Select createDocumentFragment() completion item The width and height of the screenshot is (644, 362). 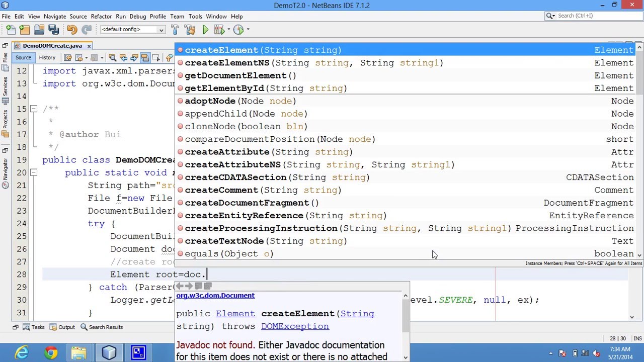pos(405,203)
